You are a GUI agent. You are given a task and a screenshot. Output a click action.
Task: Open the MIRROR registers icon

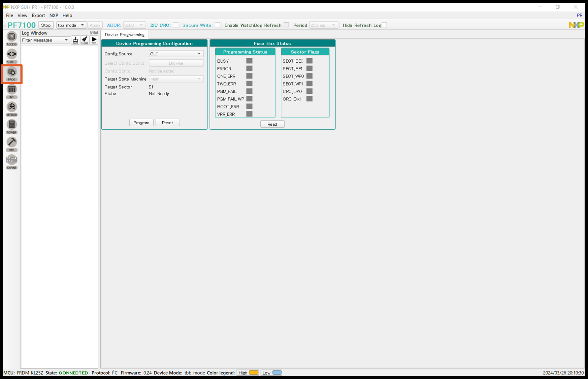coord(11,109)
